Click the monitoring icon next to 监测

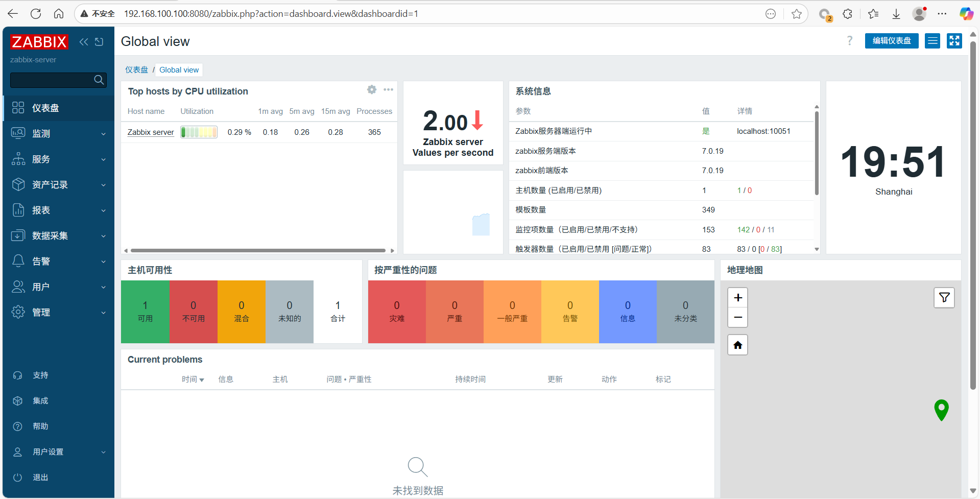18,133
